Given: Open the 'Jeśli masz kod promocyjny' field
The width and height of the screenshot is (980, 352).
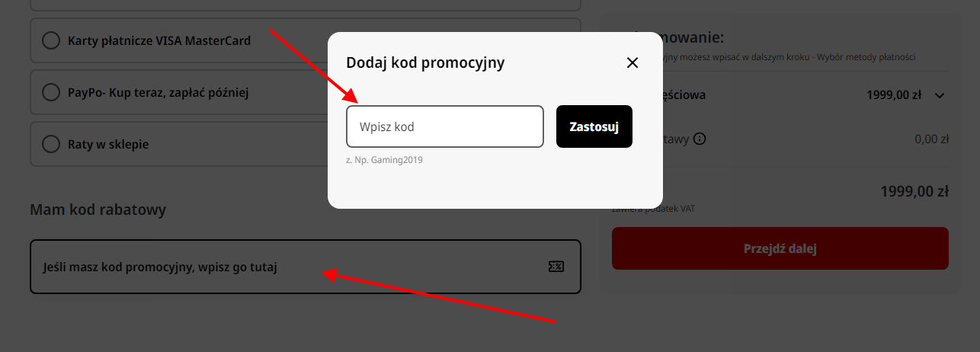Looking at the screenshot, I should click(x=306, y=267).
